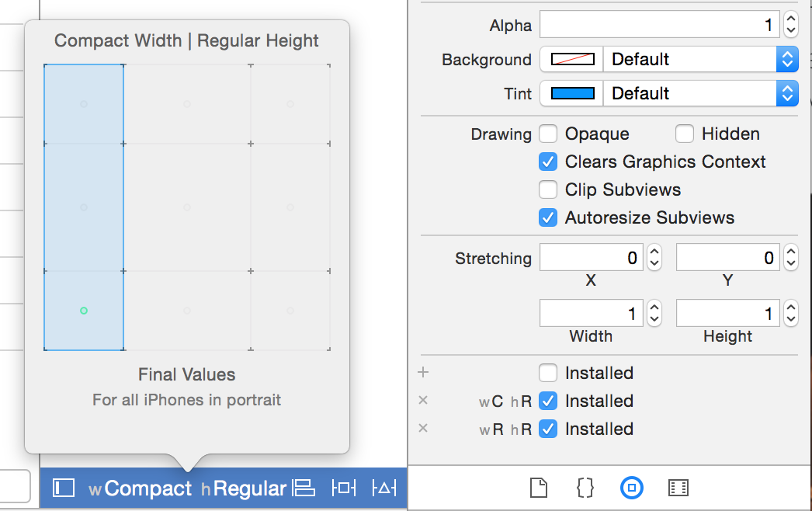Viewport: 812px width, 511px height.
Task: Open the Tint color dropdown
Action: pyautogui.click(x=787, y=93)
